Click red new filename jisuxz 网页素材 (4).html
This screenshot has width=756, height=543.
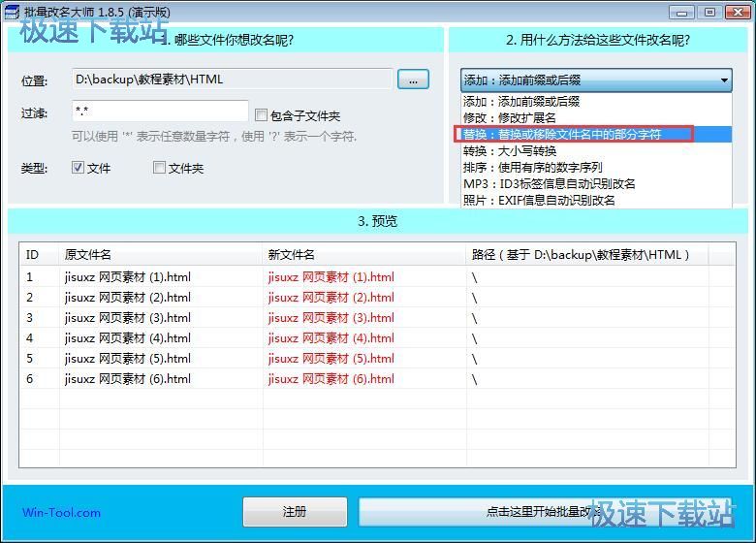331,338
